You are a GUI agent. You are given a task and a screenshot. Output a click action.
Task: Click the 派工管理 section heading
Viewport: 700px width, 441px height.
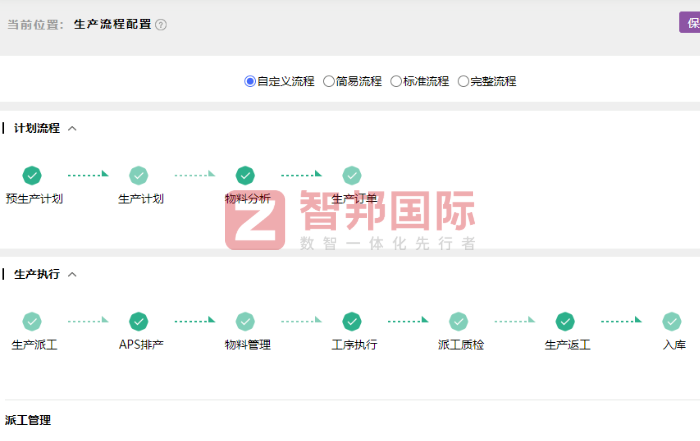click(x=28, y=420)
